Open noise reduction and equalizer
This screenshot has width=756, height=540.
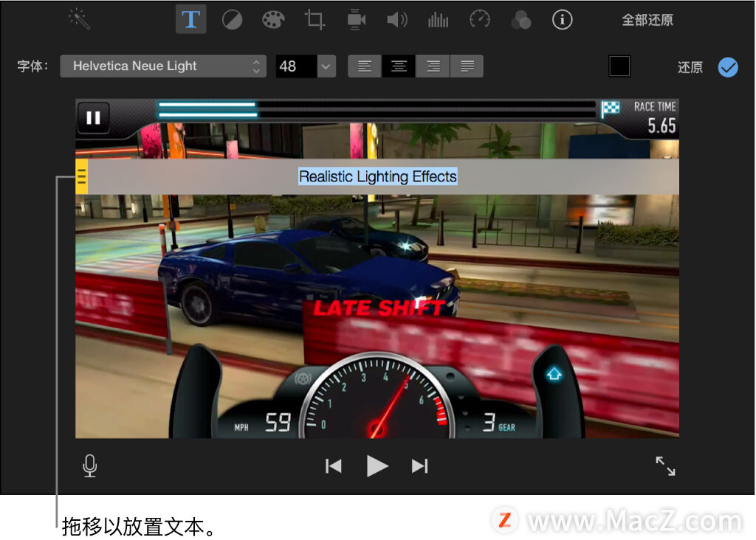coord(439,20)
